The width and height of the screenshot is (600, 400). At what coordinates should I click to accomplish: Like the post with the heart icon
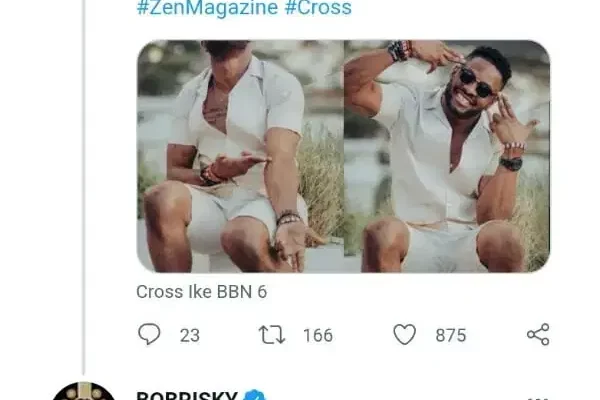coord(404,335)
